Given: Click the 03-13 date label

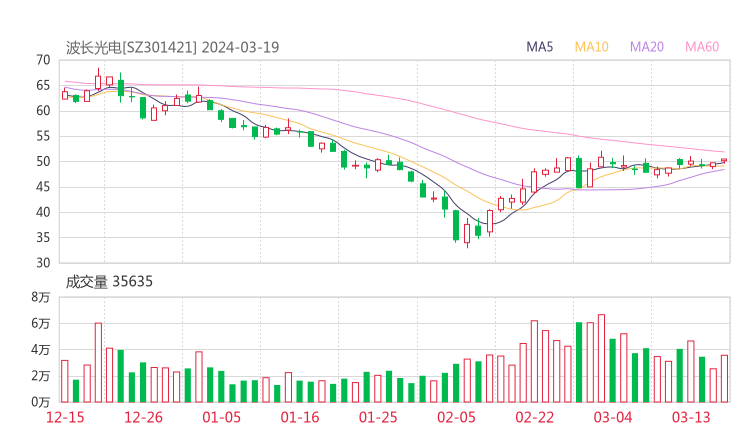Looking at the screenshot, I should (691, 417).
